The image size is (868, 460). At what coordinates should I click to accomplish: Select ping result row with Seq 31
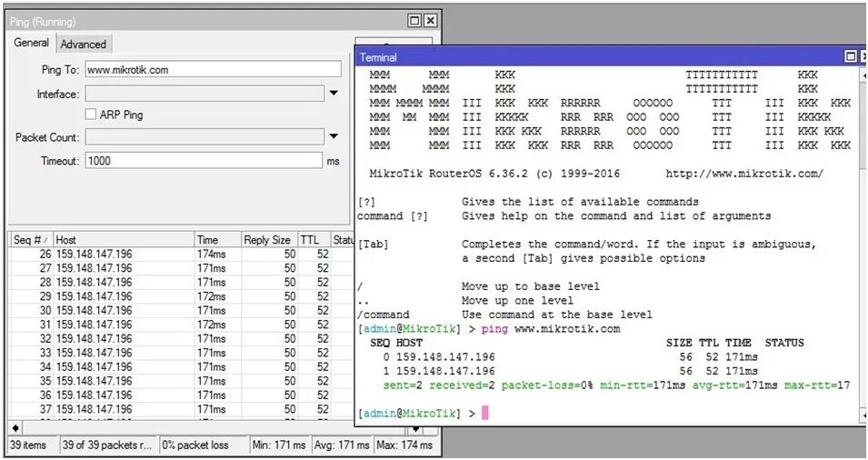click(x=182, y=325)
